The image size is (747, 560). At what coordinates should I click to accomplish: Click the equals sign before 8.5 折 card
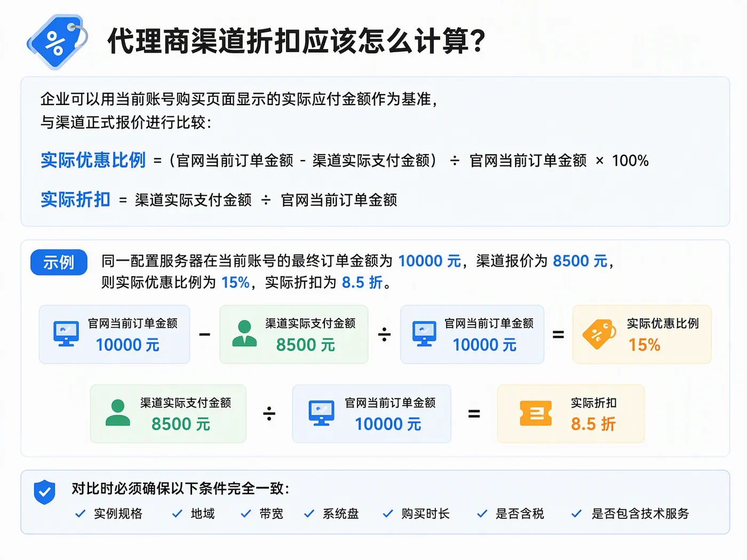click(474, 414)
